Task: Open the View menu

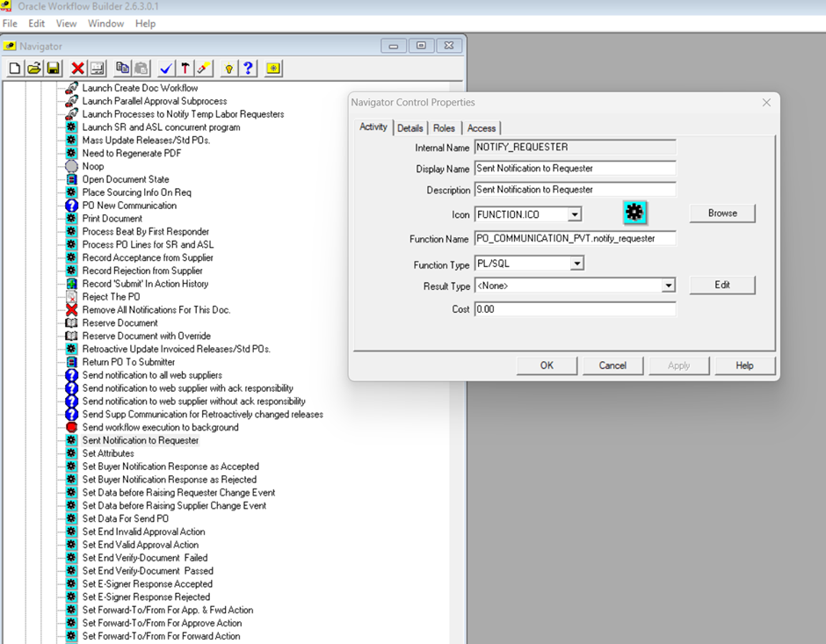Action: [67, 24]
